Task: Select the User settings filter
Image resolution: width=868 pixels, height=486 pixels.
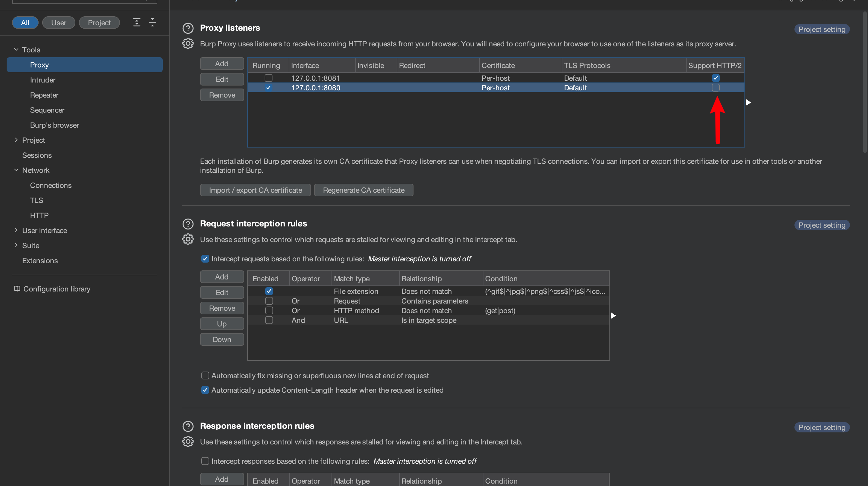Action: coord(59,23)
